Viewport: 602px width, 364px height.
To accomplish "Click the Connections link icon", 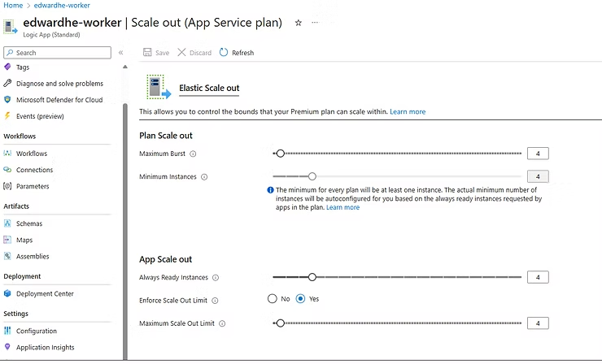I will pos(7,170).
